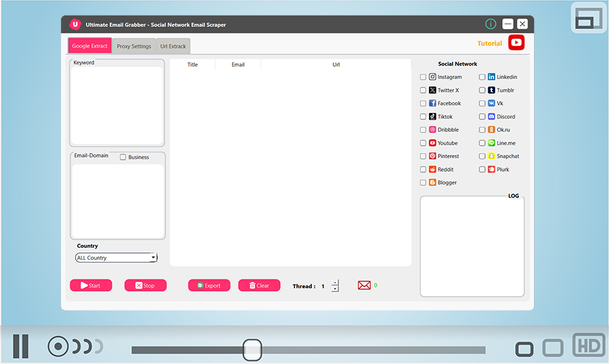Image resolution: width=609 pixels, height=364 pixels.
Task: Decrease the Thread count with down arrow
Action: click(x=335, y=289)
